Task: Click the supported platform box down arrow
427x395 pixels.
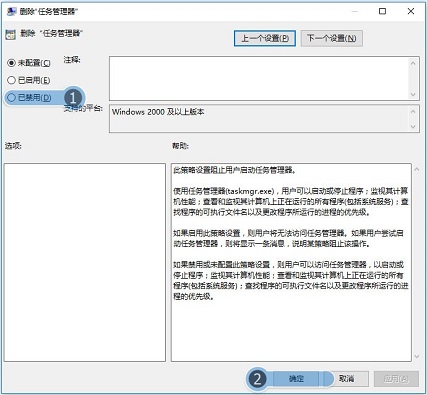Action: tap(413, 127)
